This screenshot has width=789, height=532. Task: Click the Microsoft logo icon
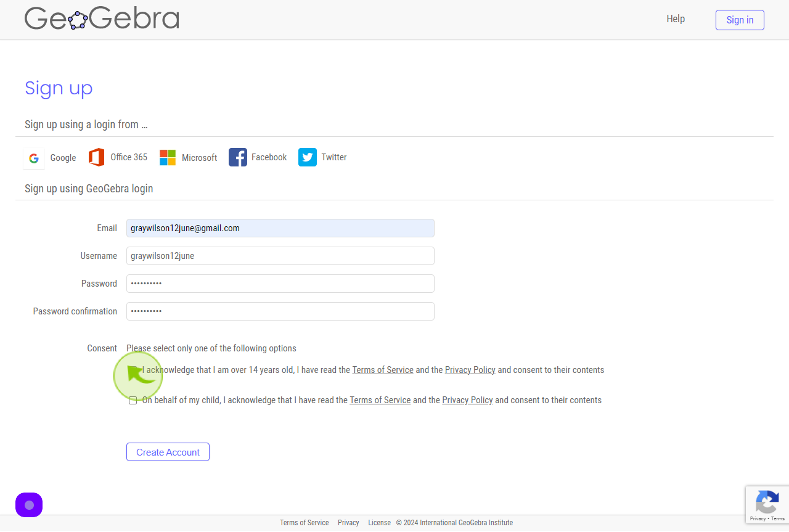(x=168, y=157)
